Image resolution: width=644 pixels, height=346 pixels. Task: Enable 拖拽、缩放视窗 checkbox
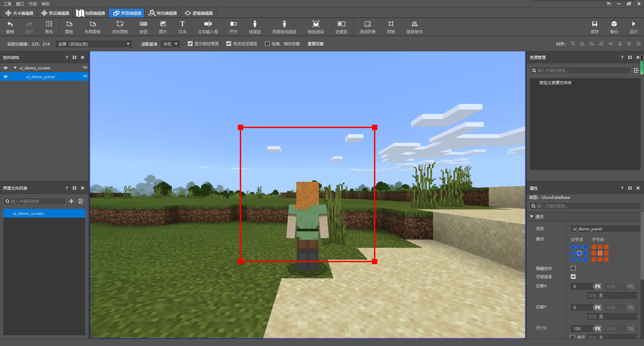coord(267,44)
